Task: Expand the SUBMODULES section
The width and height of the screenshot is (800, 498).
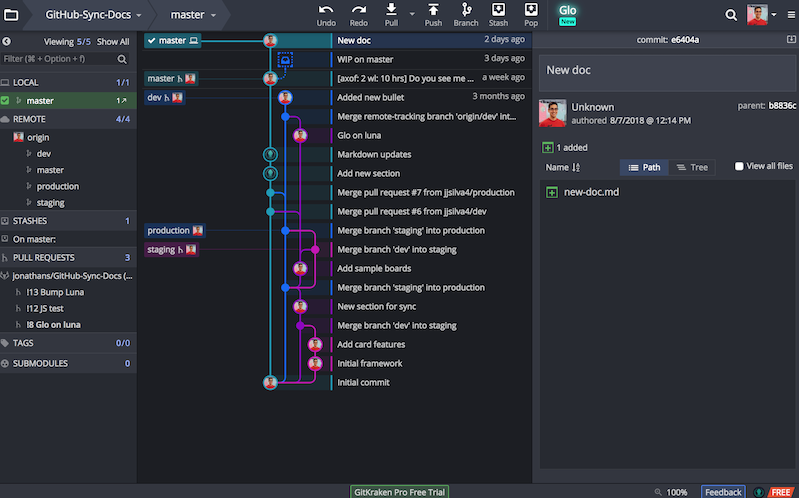Action: coord(68,363)
